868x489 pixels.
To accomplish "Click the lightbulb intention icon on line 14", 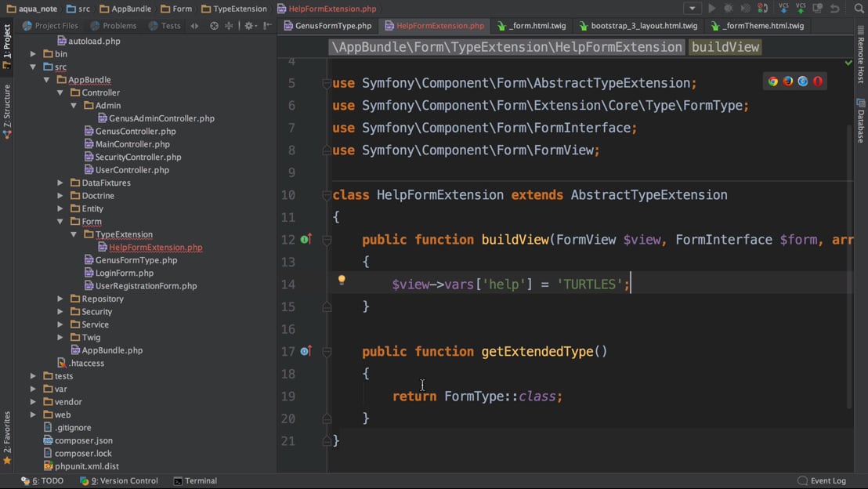I will tap(342, 281).
